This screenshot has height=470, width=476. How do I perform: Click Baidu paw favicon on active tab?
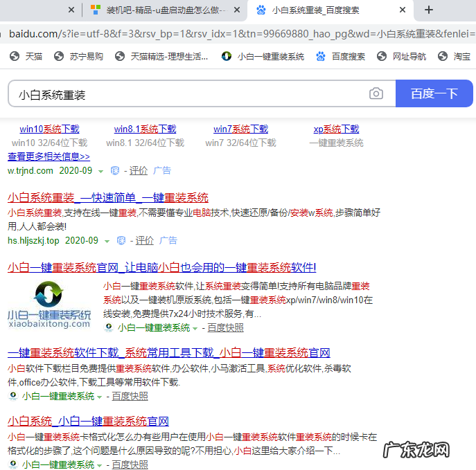[x=261, y=10]
